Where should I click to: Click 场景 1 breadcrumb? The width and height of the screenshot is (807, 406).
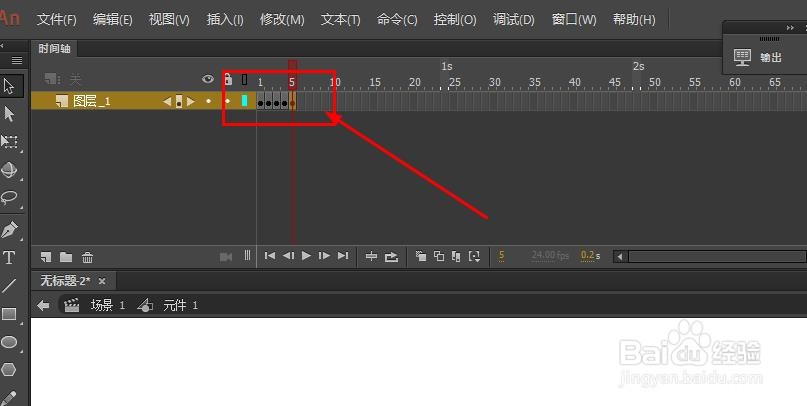coord(108,305)
